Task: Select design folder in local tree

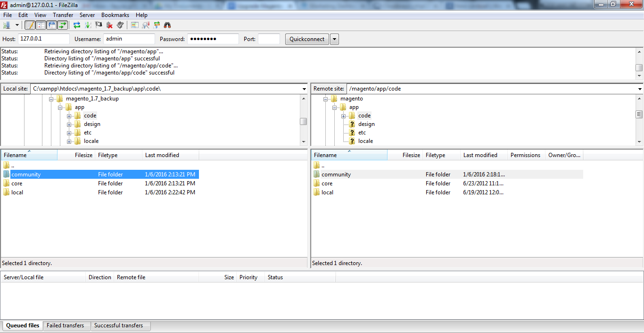Action: pyautogui.click(x=92, y=124)
